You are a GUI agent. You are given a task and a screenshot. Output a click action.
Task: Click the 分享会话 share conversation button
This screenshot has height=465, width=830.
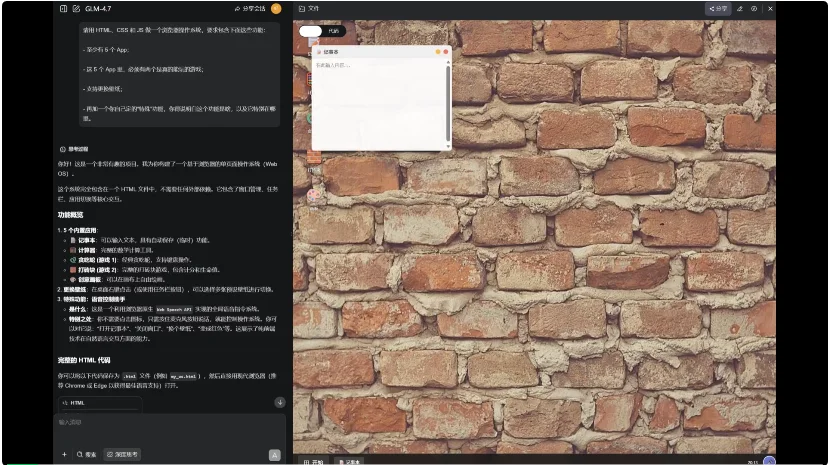pos(250,8)
